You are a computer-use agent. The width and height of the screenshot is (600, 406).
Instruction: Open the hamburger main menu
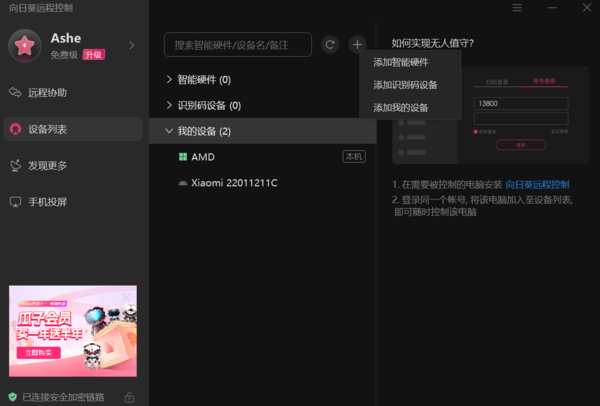517,8
